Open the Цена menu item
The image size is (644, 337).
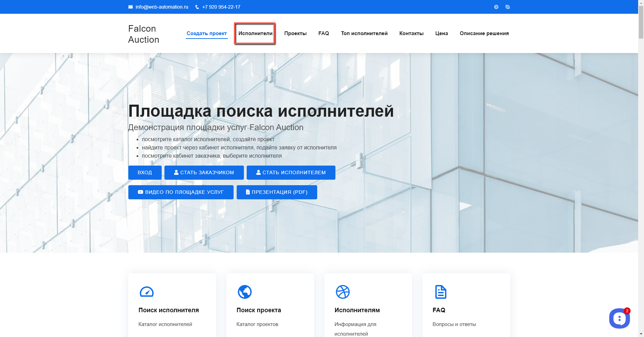(x=441, y=33)
